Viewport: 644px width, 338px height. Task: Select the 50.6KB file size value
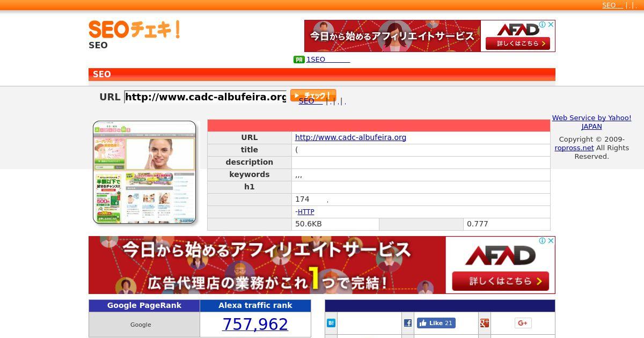point(309,224)
